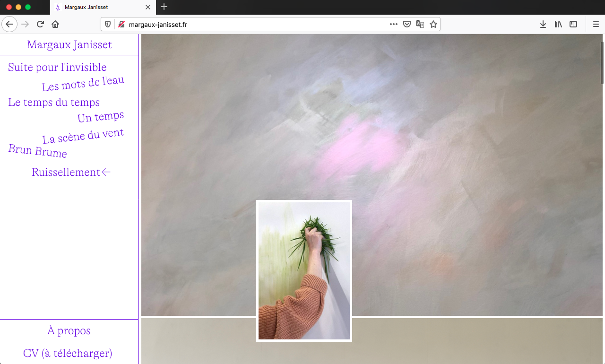Click the macOS green fullscreen window button
The height and width of the screenshot is (364, 605).
click(x=27, y=7)
